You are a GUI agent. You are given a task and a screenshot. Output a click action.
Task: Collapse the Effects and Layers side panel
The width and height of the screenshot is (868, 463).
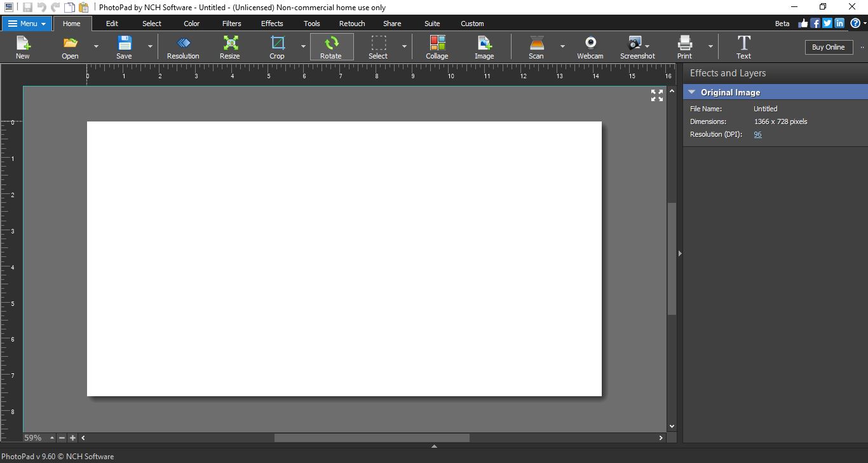pos(679,253)
